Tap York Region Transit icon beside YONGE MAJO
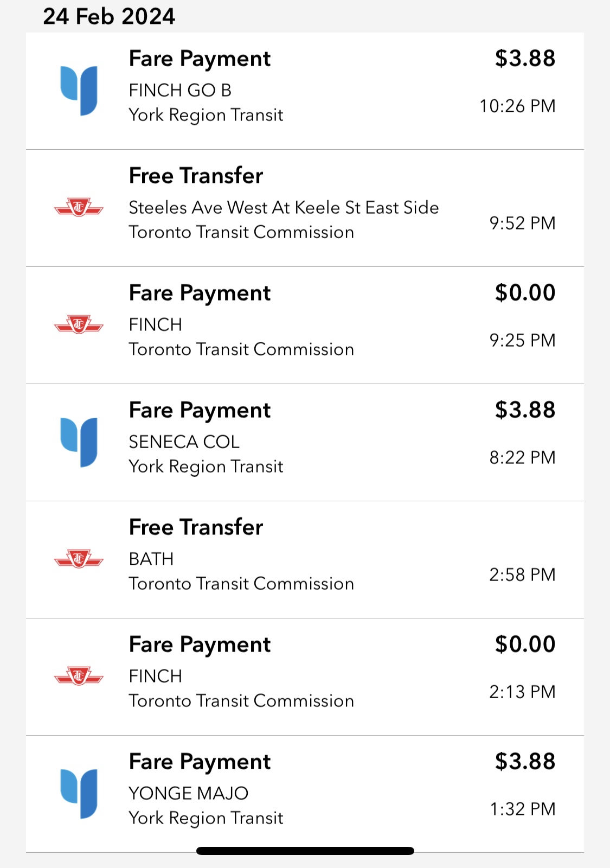 point(79,794)
